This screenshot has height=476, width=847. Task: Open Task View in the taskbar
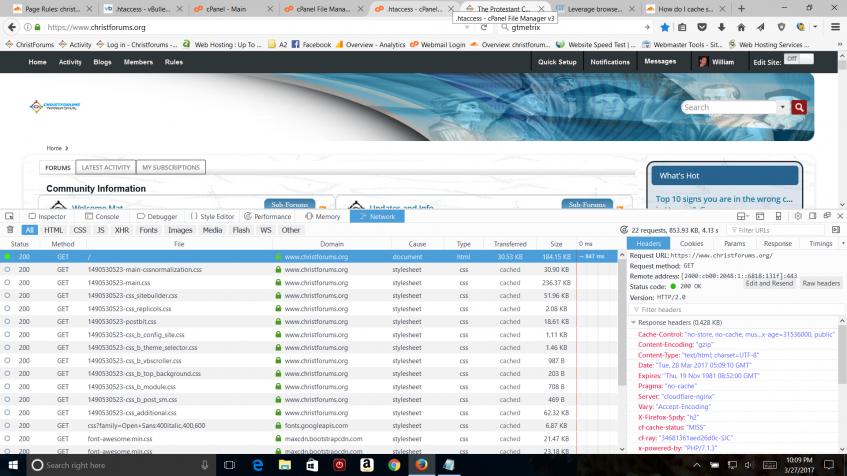coord(230,465)
